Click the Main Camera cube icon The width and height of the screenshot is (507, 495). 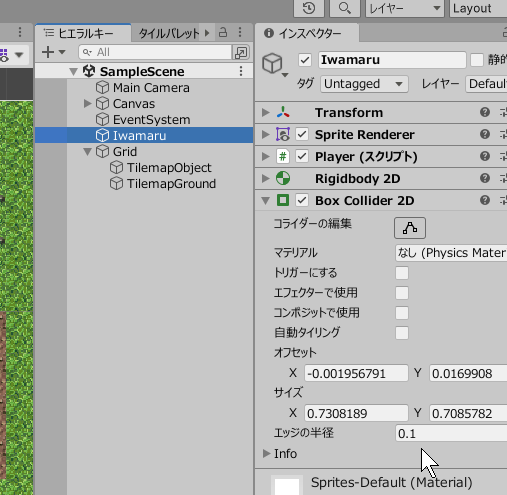(102, 88)
